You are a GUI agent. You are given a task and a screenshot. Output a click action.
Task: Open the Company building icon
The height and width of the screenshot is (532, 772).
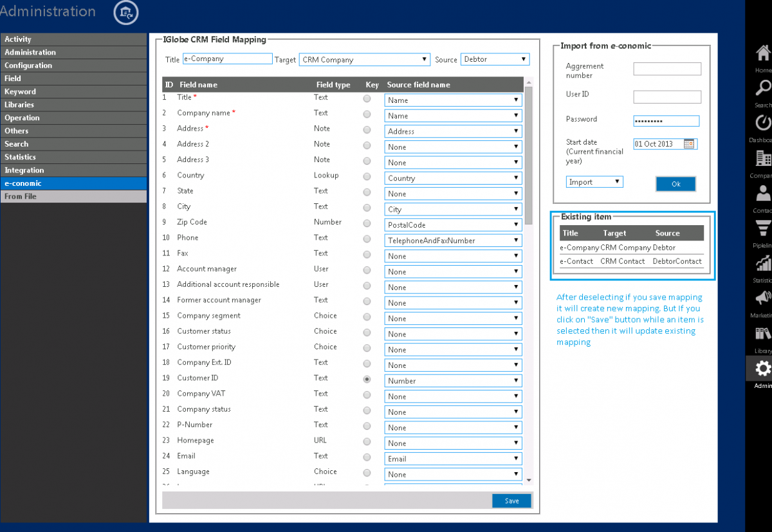coord(763,158)
